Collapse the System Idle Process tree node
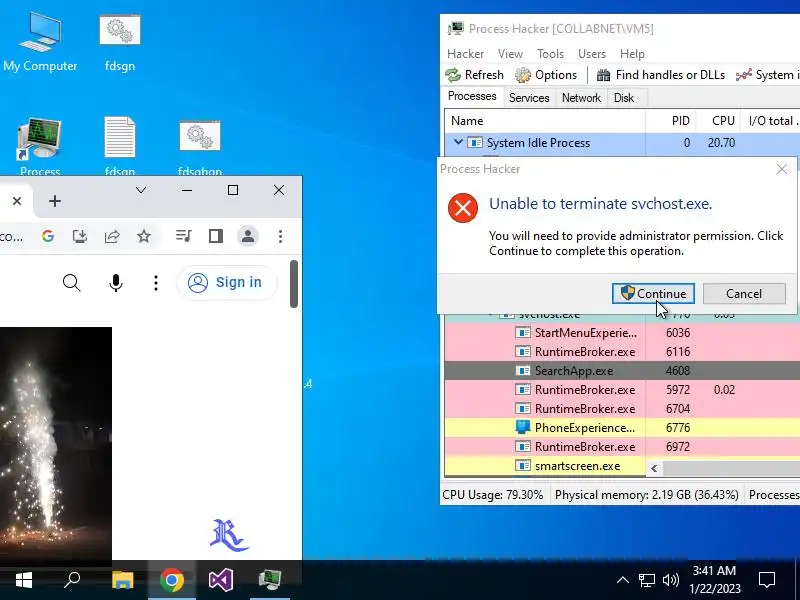The image size is (800, 600). pos(458,142)
